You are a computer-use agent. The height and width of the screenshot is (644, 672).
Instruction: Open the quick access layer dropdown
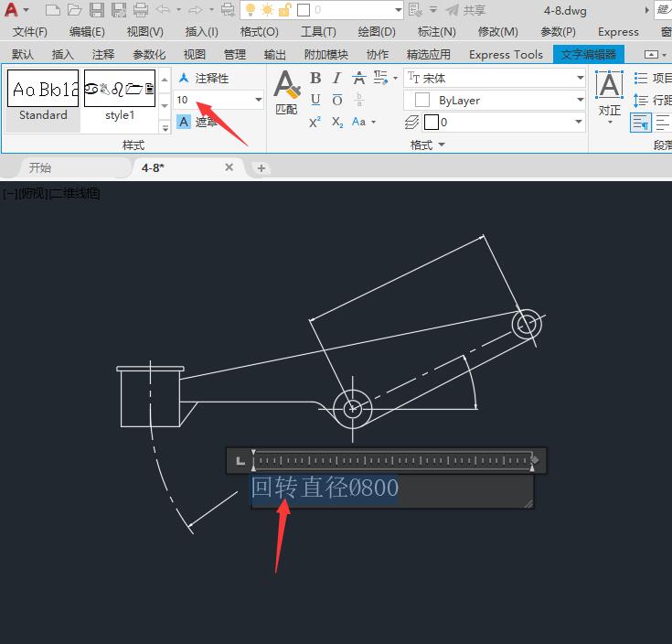tap(398, 10)
